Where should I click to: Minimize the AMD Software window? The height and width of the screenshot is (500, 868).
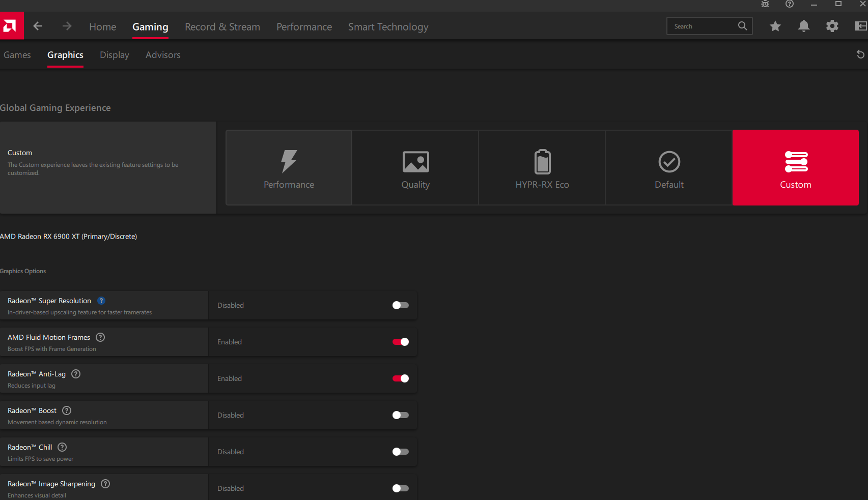(814, 4)
